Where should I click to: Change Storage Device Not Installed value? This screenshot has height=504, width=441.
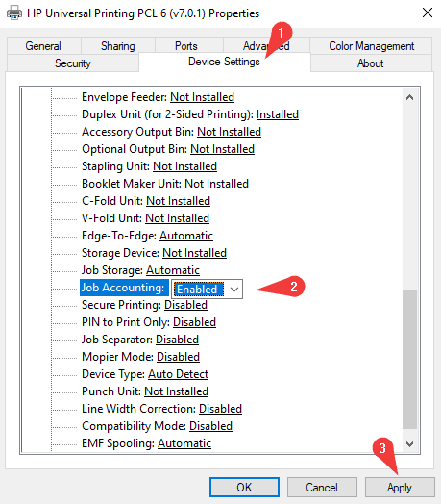pyautogui.click(x=194, y=253)
